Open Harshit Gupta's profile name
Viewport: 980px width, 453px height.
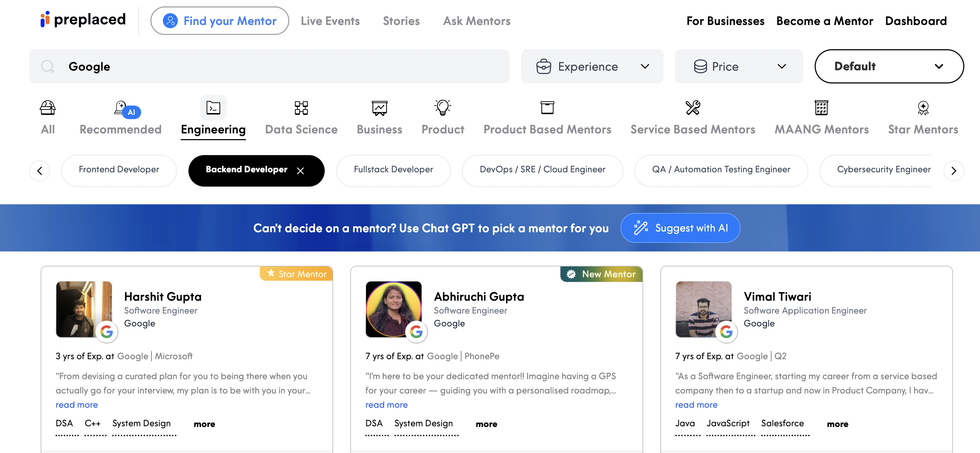click(163, 296)
